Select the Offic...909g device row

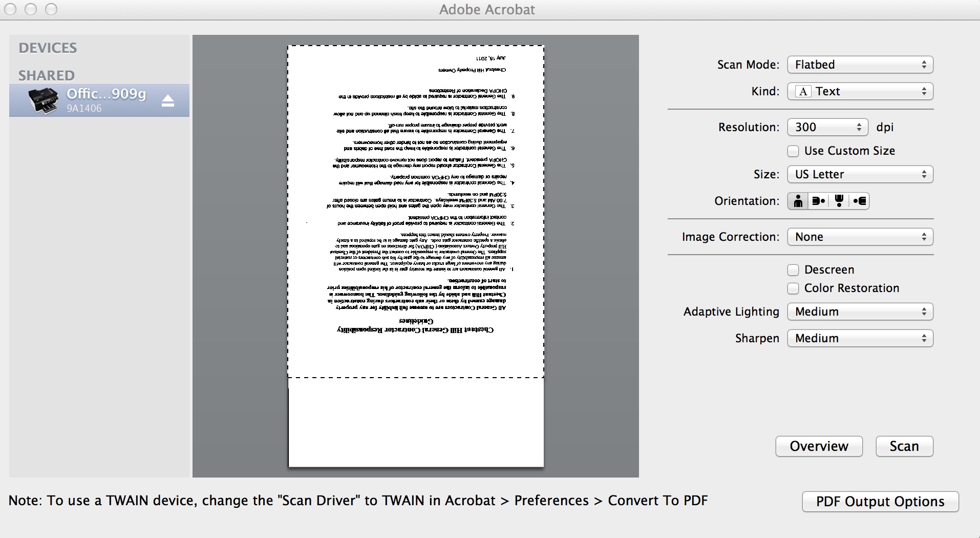coord(99,100)
